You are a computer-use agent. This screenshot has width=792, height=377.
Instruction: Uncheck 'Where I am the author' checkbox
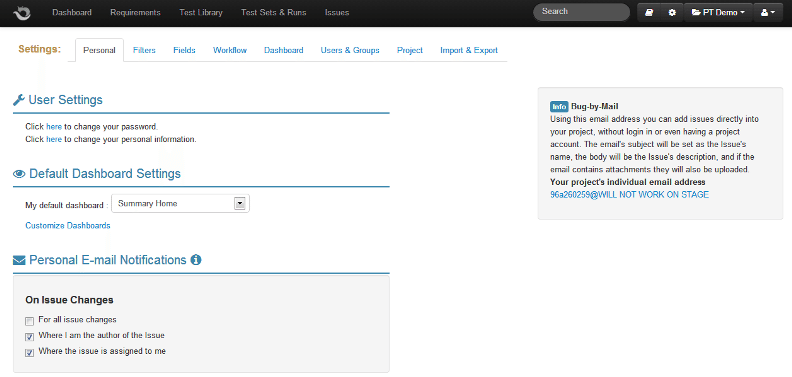[x=30, y=337]
